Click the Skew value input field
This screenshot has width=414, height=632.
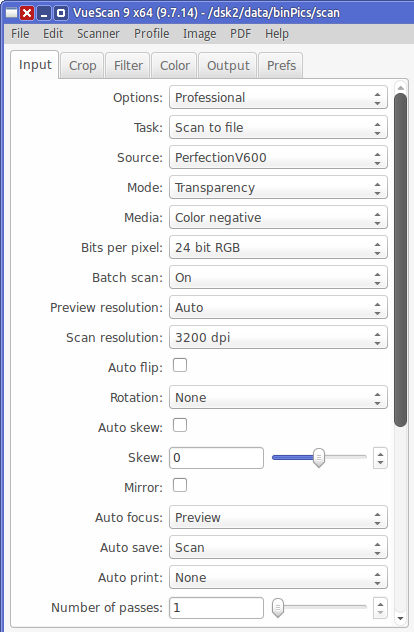pyautogui.click(x=216, y=458)
